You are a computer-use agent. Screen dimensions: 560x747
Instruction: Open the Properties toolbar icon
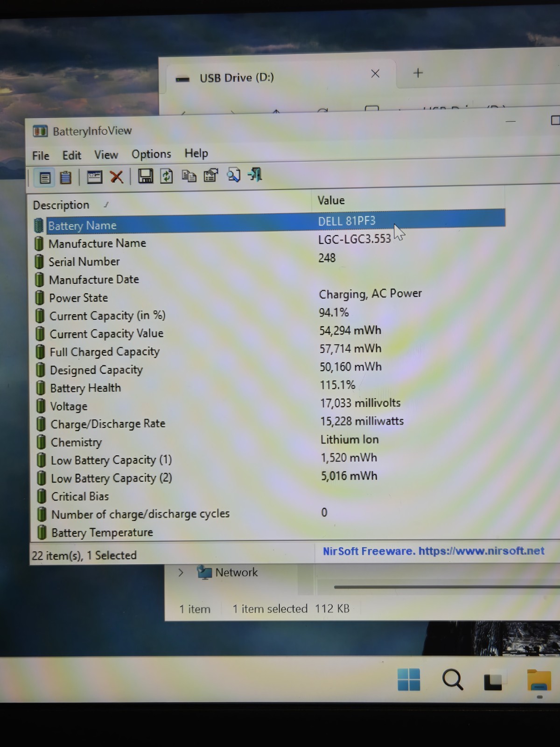coord(211,175)
